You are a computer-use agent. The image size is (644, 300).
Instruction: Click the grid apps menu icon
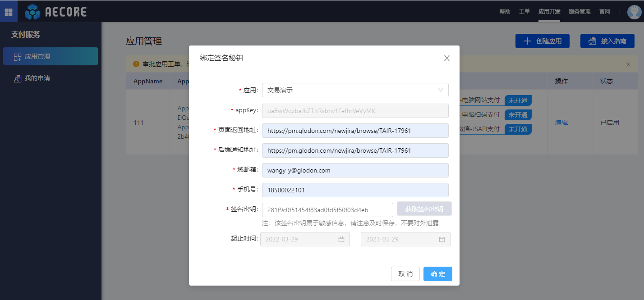(x=9, y=11)
